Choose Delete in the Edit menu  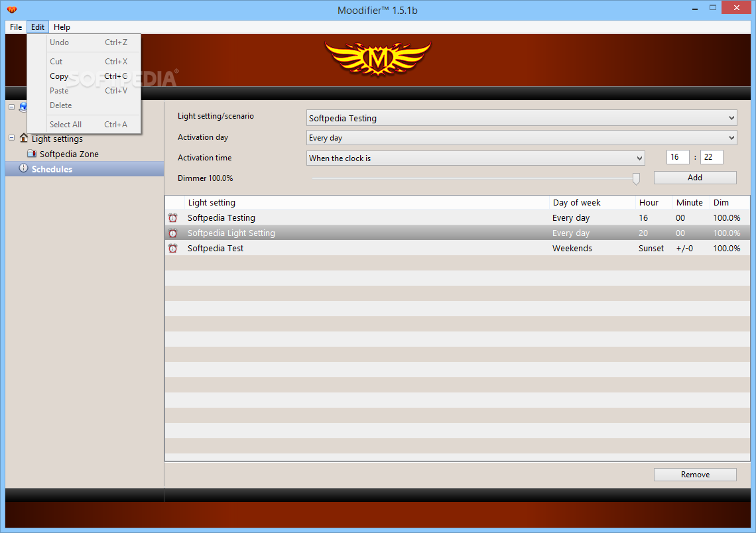coord(84,105)
